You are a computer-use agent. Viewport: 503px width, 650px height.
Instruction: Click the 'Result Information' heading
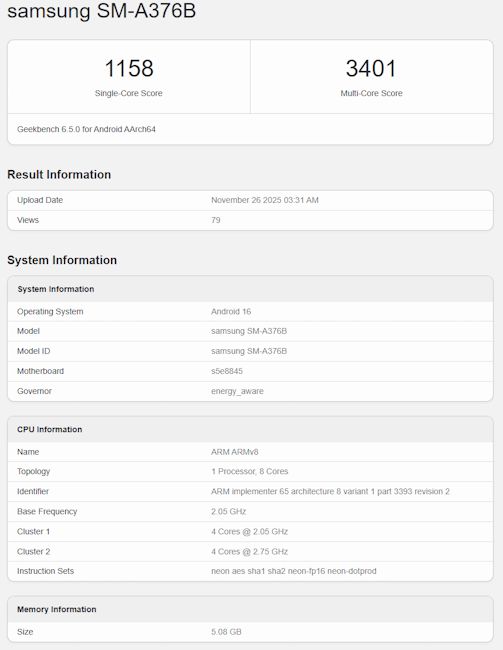[x=59, y=175]
